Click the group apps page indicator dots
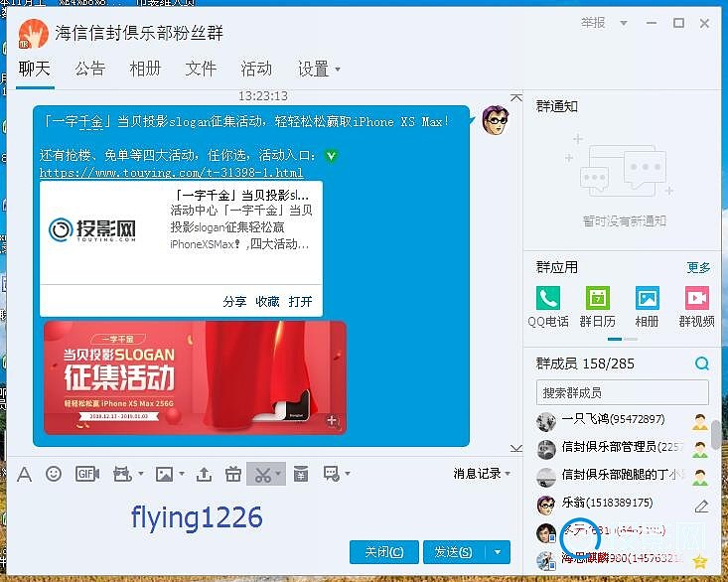The width and height of the screenshot is (728, 582). [622, 340]
